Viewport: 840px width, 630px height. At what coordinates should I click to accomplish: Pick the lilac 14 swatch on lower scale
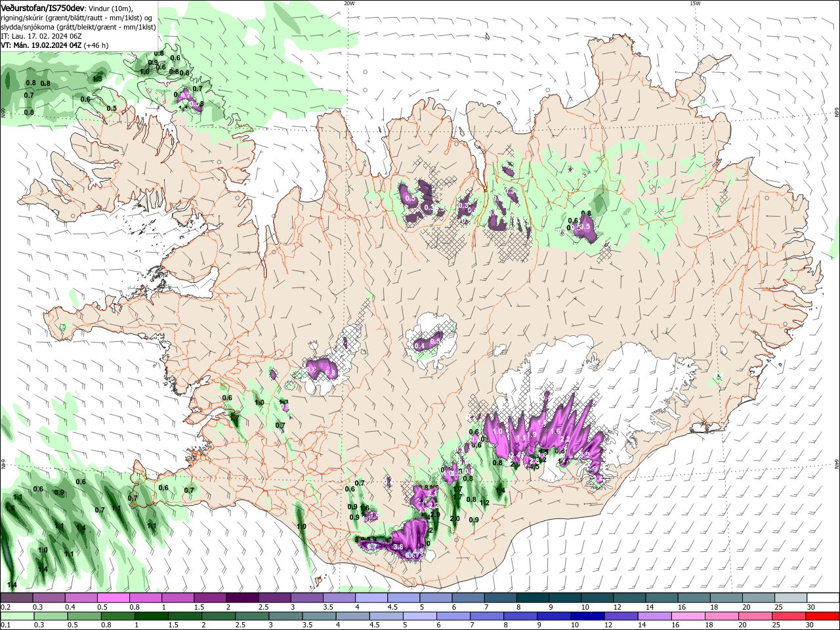654,616
